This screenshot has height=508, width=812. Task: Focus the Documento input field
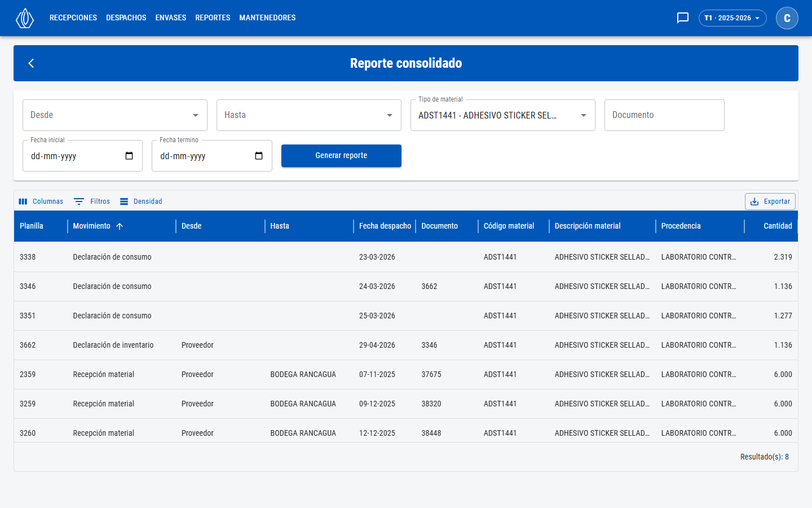664,115
